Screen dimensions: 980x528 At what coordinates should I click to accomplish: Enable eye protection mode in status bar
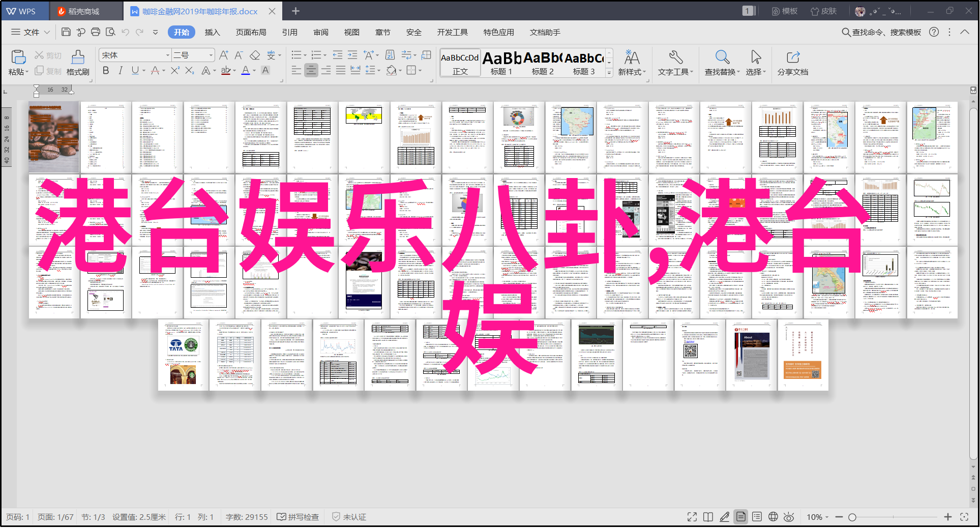(789, 517)
